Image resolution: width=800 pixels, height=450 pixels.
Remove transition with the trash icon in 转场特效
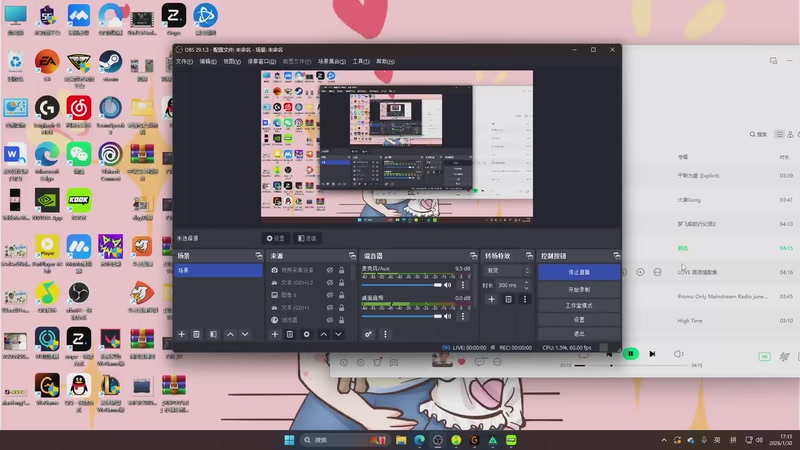point(508,299)
